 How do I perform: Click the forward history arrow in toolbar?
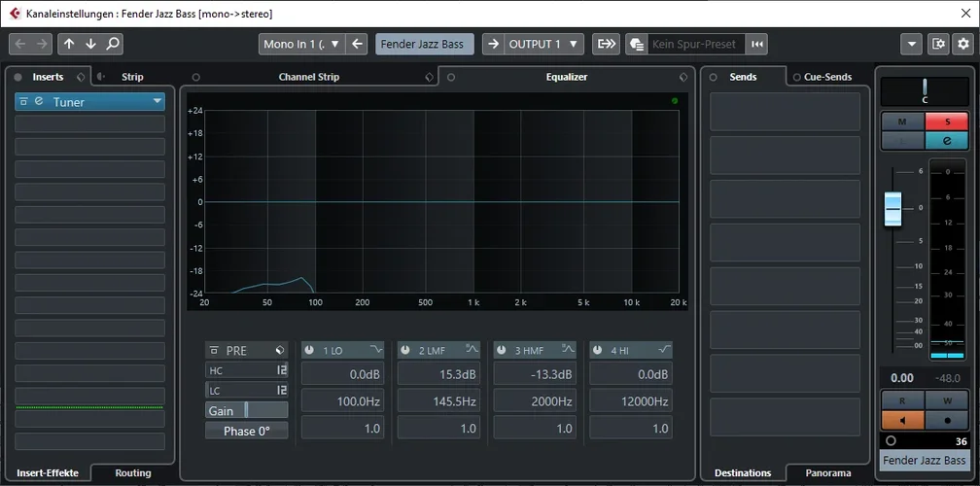click(x=42, y=44)
